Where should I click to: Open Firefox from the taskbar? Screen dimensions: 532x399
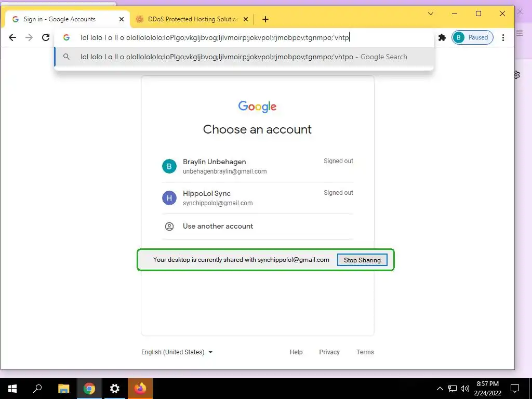(x=140, y=389)
